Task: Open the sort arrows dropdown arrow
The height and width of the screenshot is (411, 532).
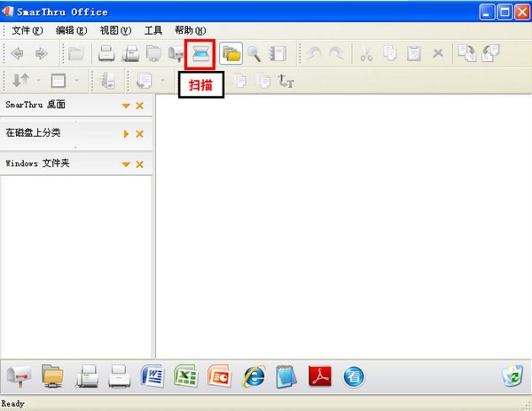Action: click(x=38, y=81)
